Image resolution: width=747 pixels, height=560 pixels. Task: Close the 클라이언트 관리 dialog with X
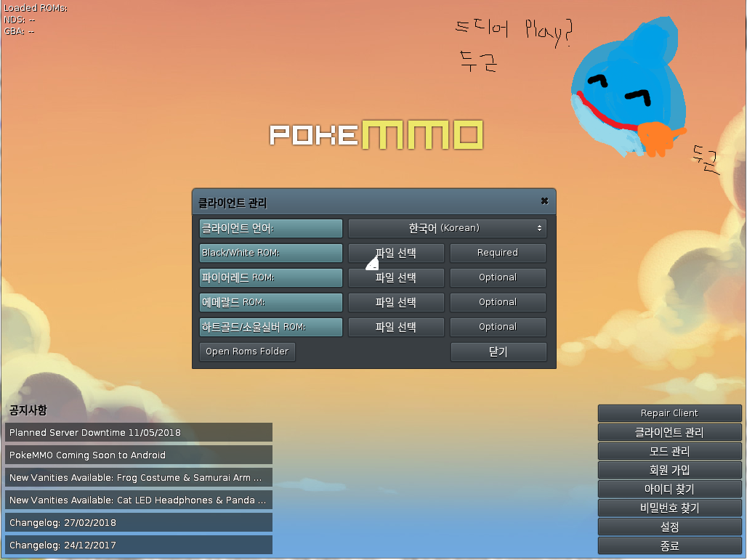544,201
